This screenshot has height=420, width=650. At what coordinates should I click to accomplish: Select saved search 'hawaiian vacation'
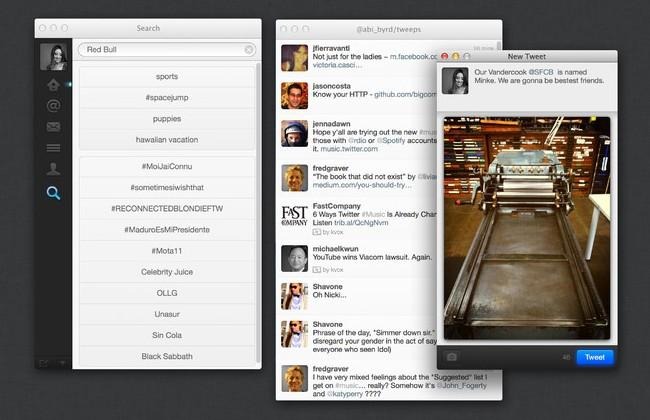pos(167,140)
